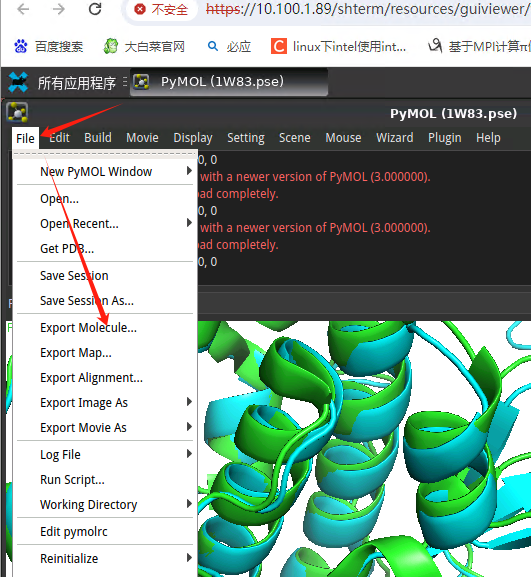Expand Export Movie As submenu arrow
Screen dimensions: 531x577
tap(189, 426)
